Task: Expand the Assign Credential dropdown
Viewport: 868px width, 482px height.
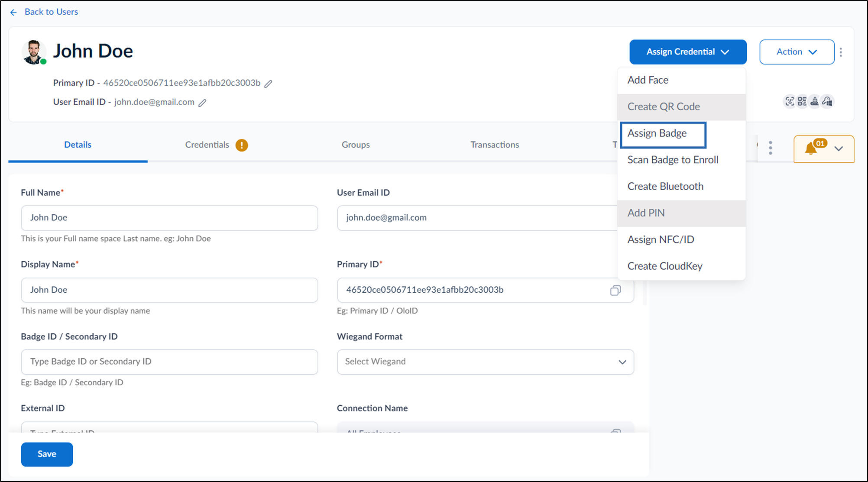Action: pyautogui.click(x=688, y=52)
